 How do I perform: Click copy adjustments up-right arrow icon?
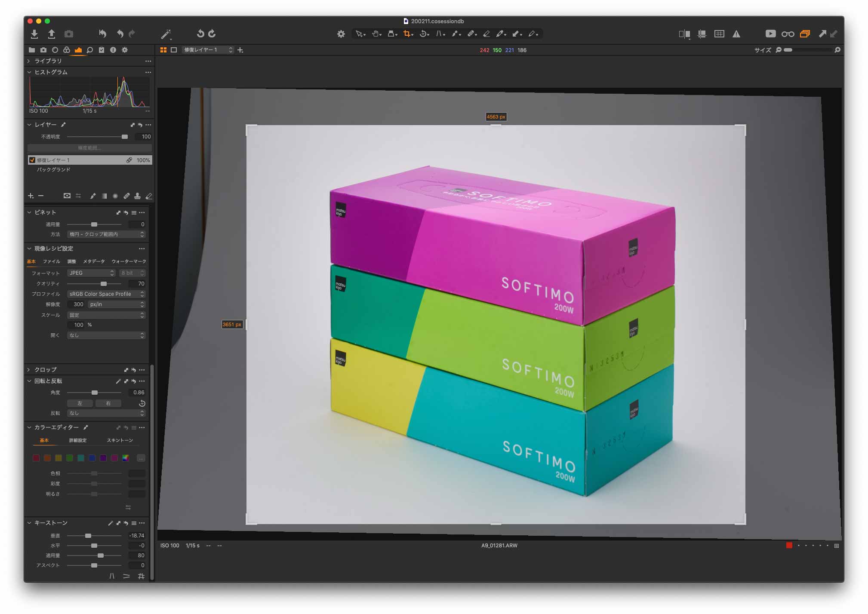coord(822,34)
